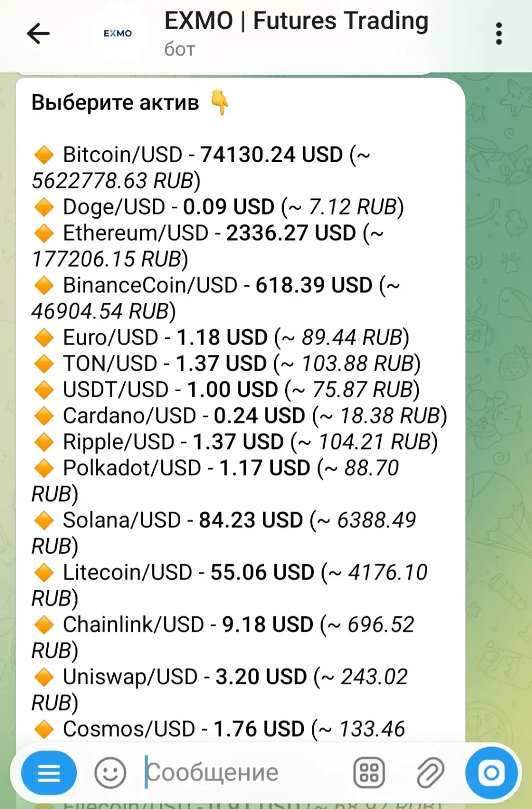
Task: Open the three-dot chat options menu
Action: (x=499, y=34)
